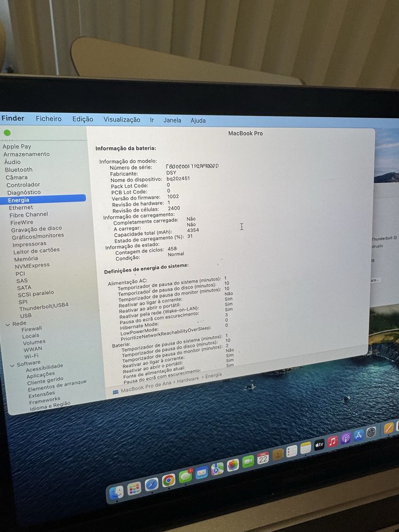Viewport: 399px width, 532px height.
Task: Open Music app in the Dock
Action: [332, 441]
